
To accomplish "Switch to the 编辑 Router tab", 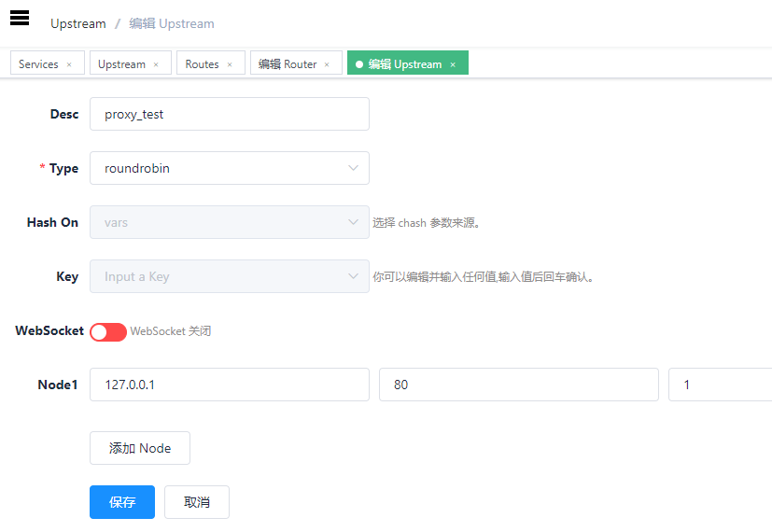I will [296, 63].
